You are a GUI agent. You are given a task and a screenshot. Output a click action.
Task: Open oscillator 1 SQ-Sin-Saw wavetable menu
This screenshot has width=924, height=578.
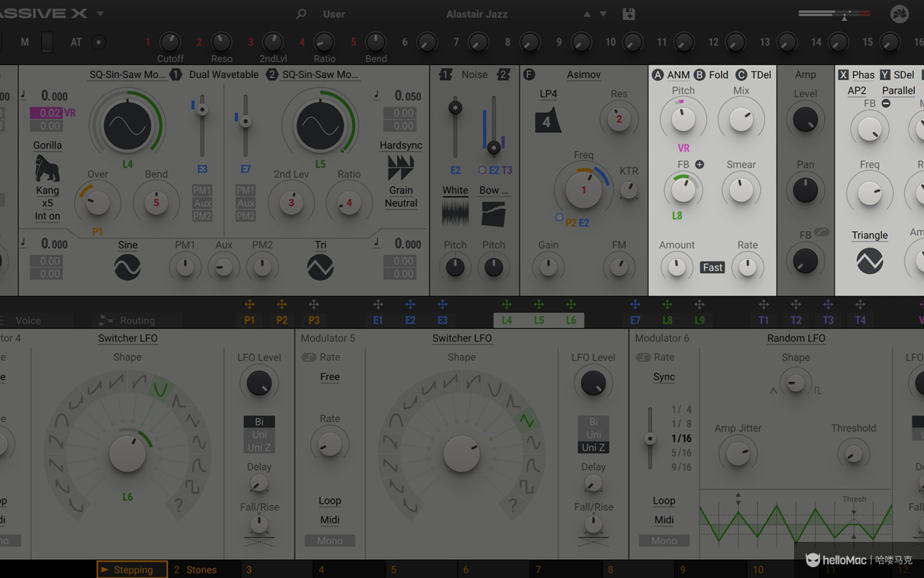click(x=128, y=74)
